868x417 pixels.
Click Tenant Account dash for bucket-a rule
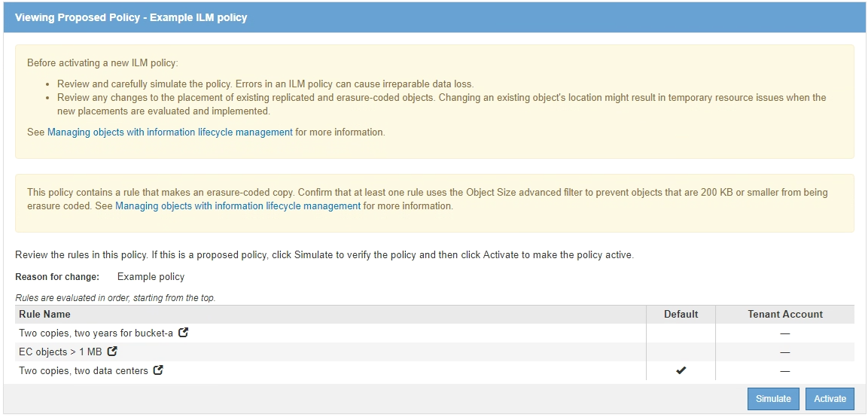click(x=784, y=333)
